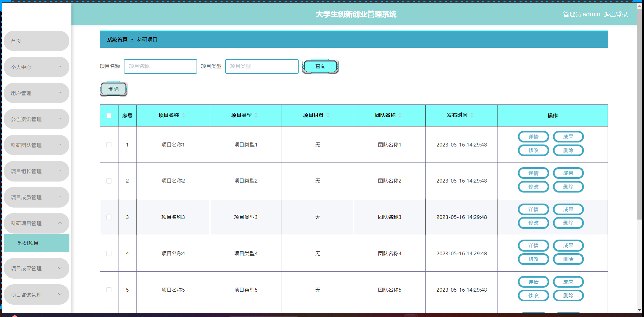Image resolution: width=644 pixels, height=317 pixels.
Task: Expand the 个人中心 menu
Action: pos(36,67)
